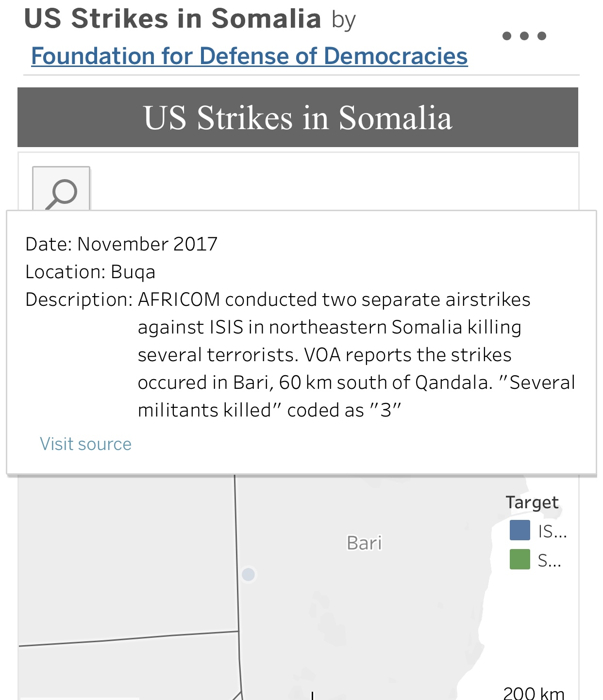Image resolution: width=603 pixels, height=700 pixels.
Task: Click the gray 'US Strikes in Somalia' banner
Action: (298, 117)
